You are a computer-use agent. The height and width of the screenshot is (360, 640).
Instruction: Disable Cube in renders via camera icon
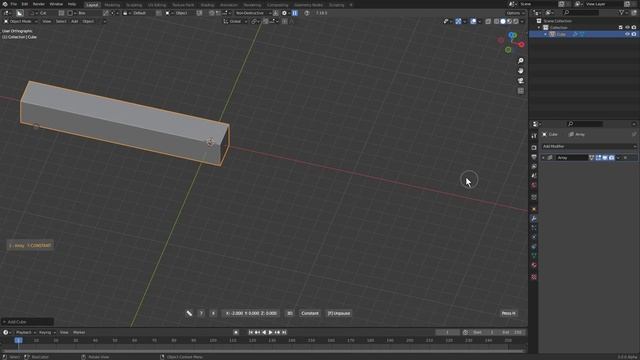634,34
